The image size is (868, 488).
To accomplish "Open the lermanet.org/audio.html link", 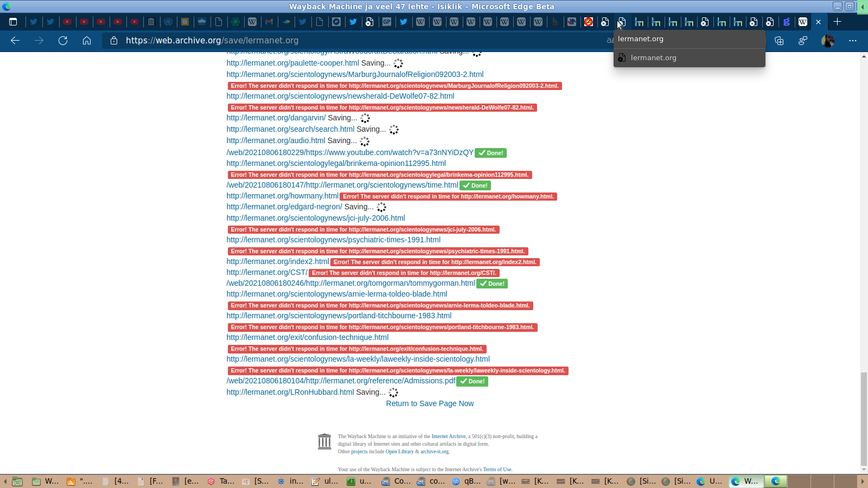I will click(276, 140).
